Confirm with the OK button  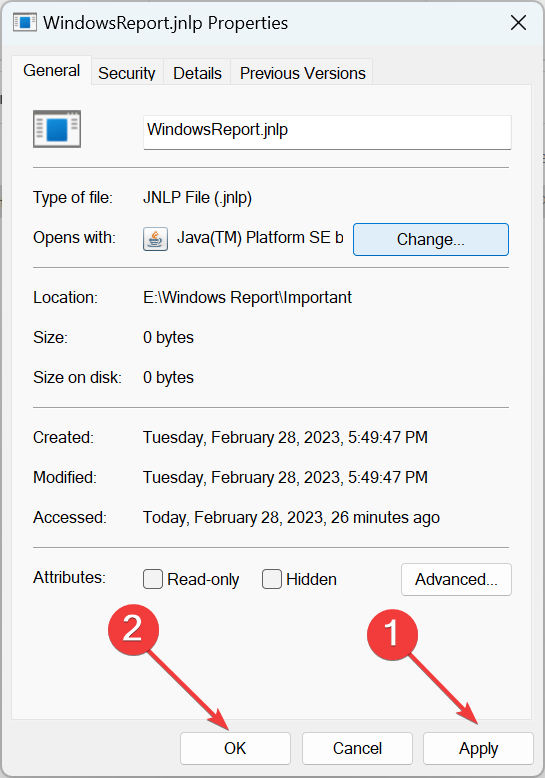click(235, 748)
